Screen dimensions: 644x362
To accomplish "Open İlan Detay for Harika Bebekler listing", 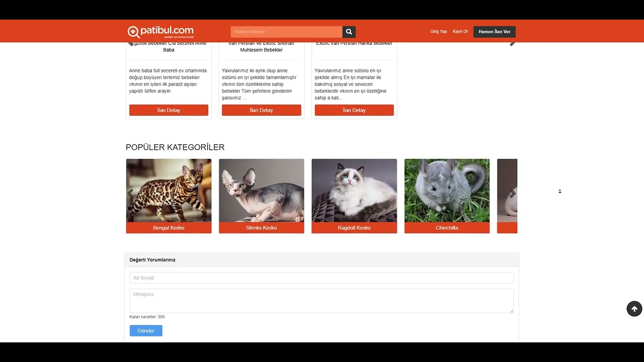I will [x=354, y=110].
